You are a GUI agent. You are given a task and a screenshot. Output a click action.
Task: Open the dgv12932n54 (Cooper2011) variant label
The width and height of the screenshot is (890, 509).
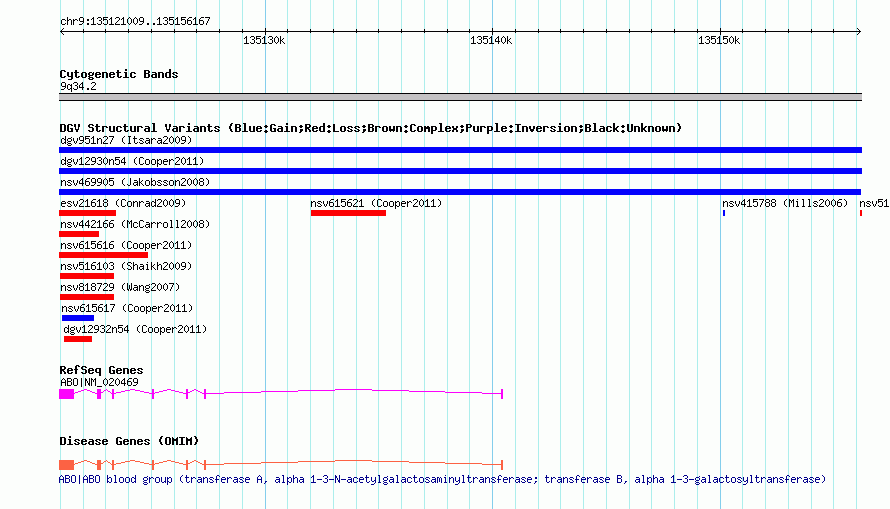[x=135, y=329]
